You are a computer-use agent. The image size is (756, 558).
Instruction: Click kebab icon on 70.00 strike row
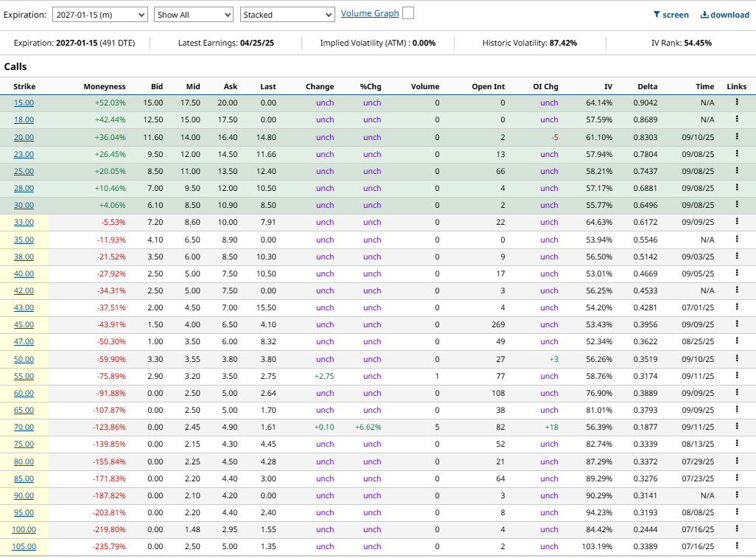[737, 426]
